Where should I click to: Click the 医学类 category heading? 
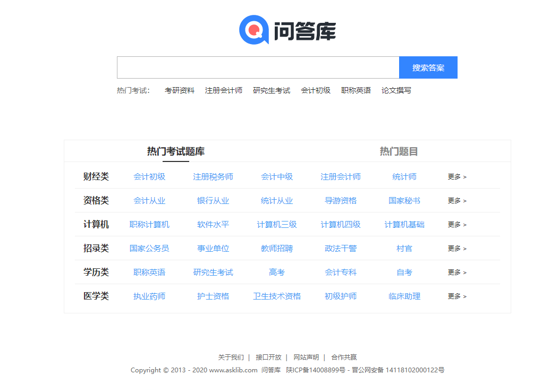tap(96, 296)
